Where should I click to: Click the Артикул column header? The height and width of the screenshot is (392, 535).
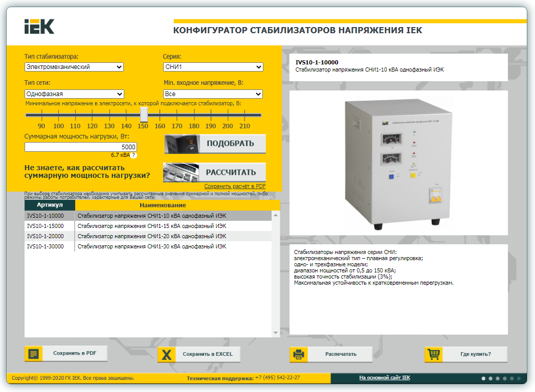point(50,205)
